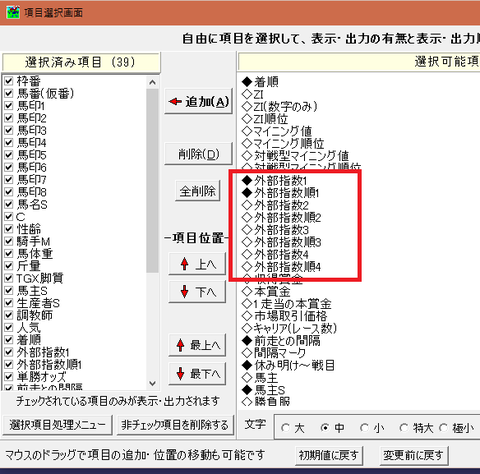This screenshot has height=474, width=480.
Task: Select 外部指数2 in the available list
Action: coord(275,205)
